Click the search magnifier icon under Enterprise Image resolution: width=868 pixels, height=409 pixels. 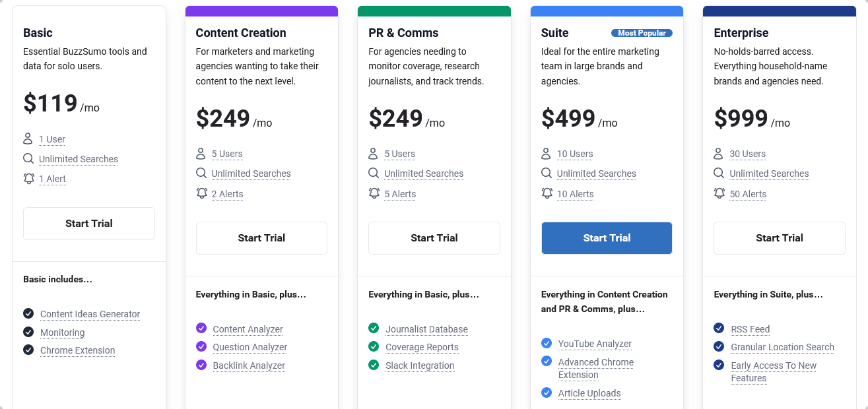click(x=719, y=173)
